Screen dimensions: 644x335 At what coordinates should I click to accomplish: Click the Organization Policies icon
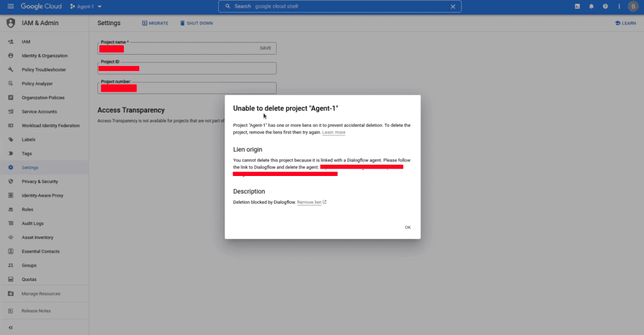click(x=11, y=97)
